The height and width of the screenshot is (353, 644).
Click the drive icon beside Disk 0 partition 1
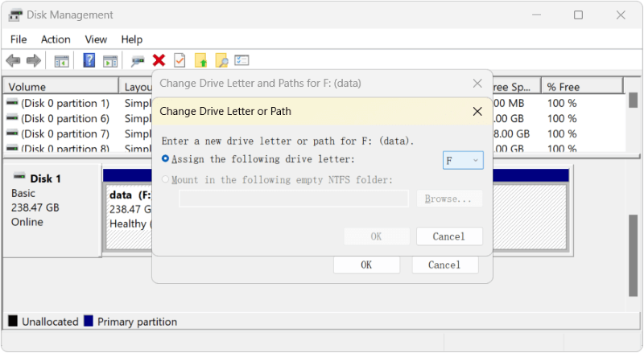[x=12, y=102]
